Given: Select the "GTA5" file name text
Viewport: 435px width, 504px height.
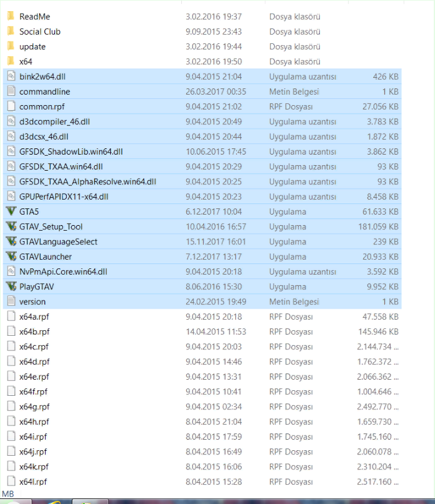Looking at the screenshot, I should point(29,211).
